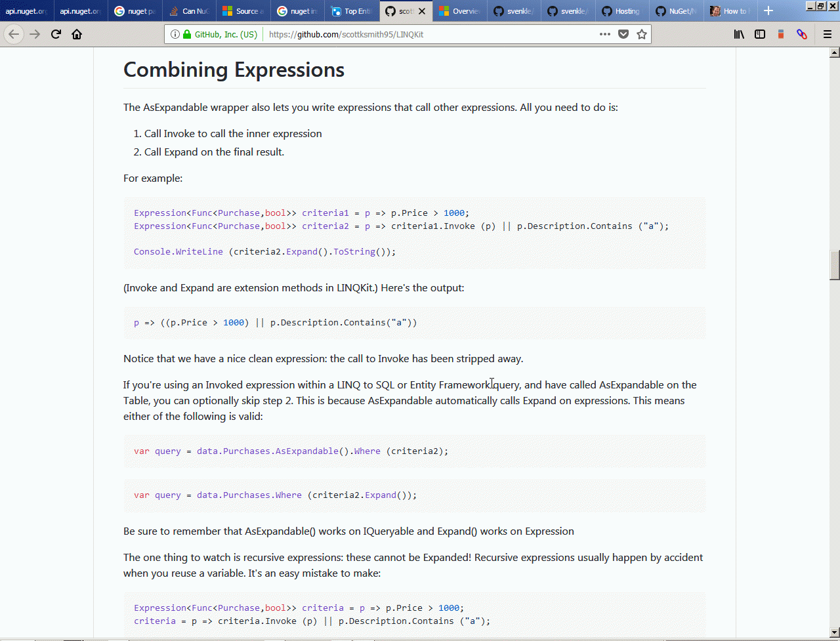Switch to the Google 'nuget in' tab
Screen dimensions: 840x641
coord(298,11)
